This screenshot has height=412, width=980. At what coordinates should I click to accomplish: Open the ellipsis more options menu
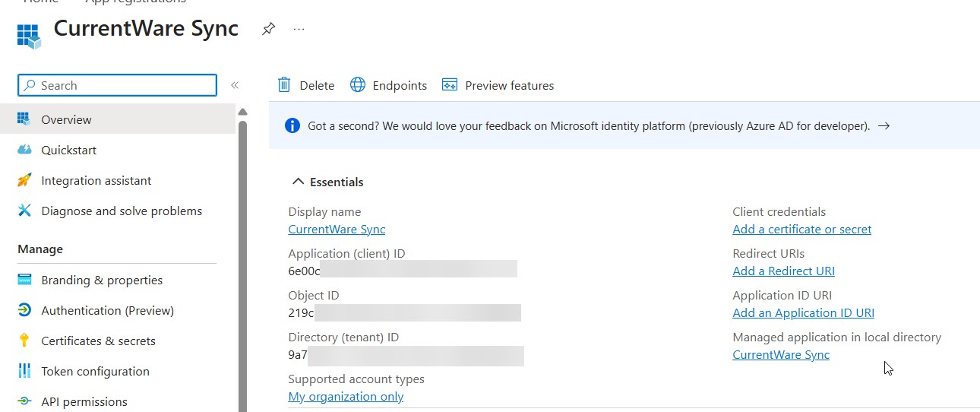(299, 30)
